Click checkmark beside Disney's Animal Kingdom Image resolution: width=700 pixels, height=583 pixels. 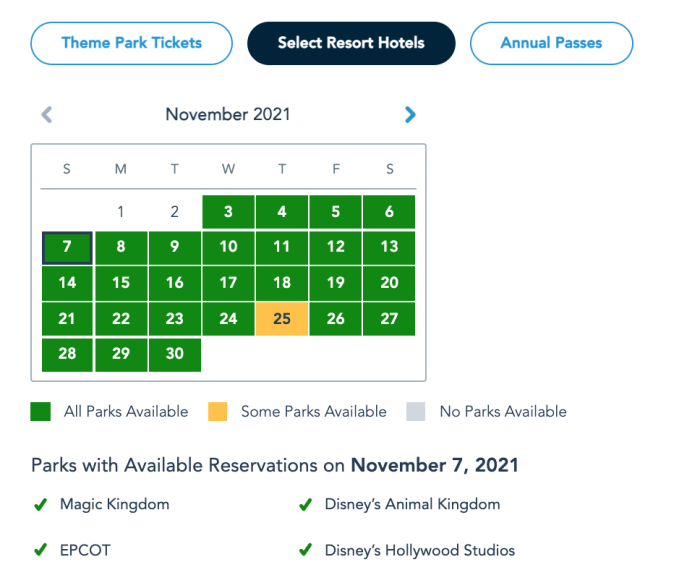305,505
